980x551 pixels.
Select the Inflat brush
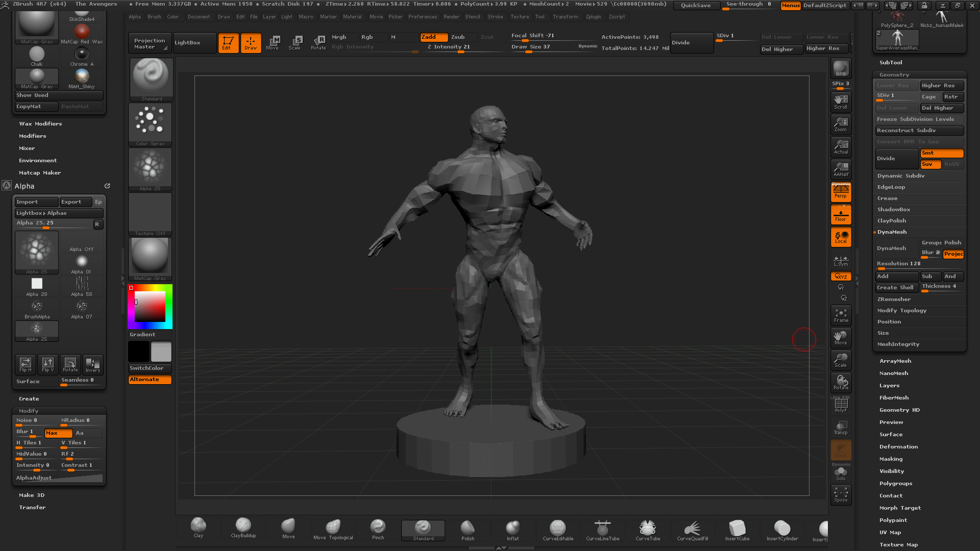point(513,530)
